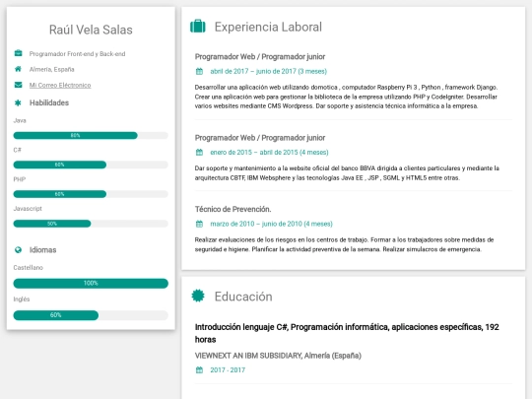This screenshot has height=399, width=532.
Task: Click the globe icon beside Idiomas
Action: click(18, 249)
